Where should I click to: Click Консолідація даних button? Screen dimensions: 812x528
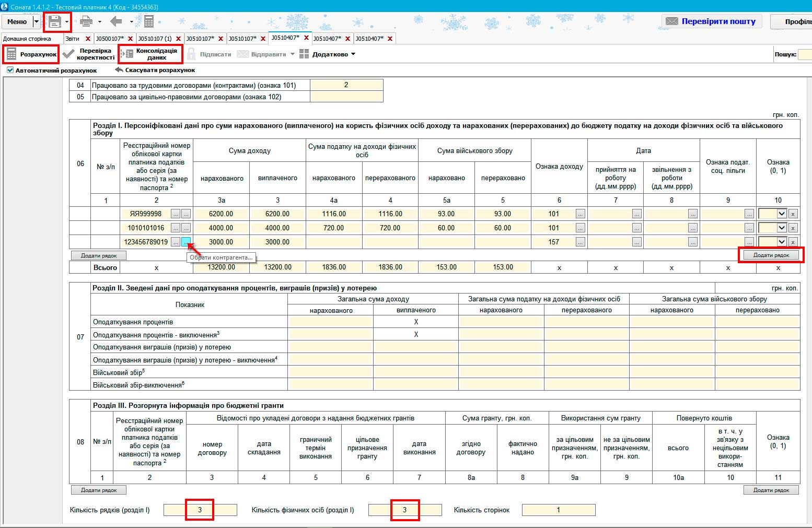(150, 54)
